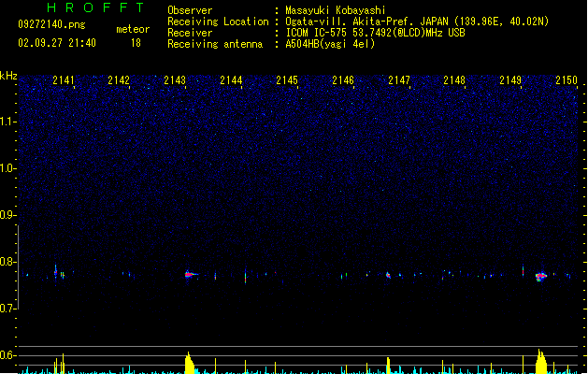
Task: Click the 1.0 kHz frequency label
Action: (x=8, y=168)
